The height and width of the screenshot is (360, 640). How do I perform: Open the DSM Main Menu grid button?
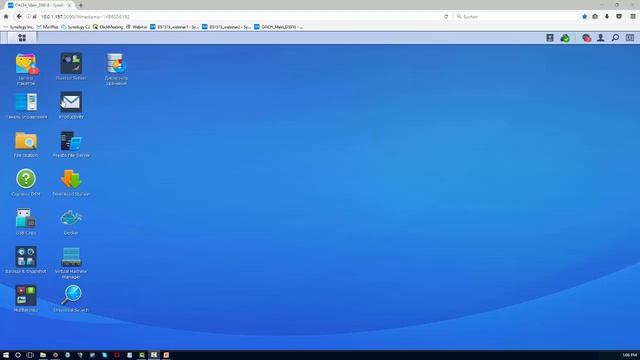(x=22, y=38)
